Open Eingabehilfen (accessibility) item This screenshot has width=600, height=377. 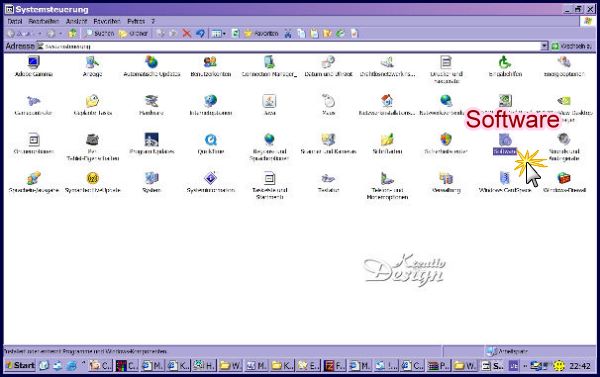click(505, 66)
